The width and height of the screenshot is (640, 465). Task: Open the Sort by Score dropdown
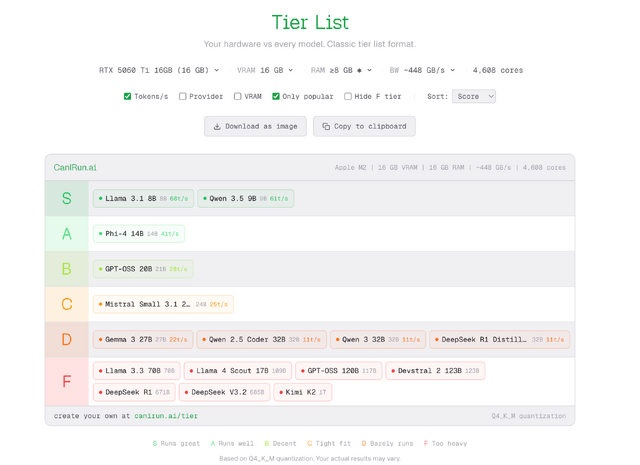[473, 97]
